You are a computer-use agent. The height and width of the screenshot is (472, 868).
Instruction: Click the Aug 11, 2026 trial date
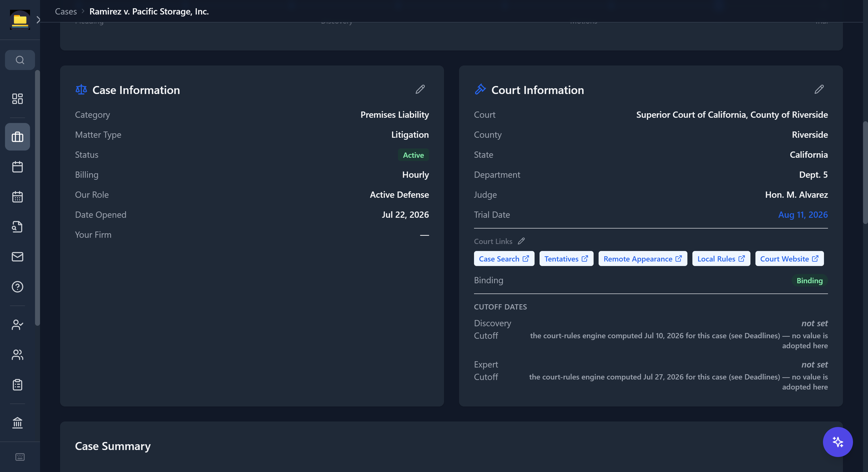click(x=803, y=215)
